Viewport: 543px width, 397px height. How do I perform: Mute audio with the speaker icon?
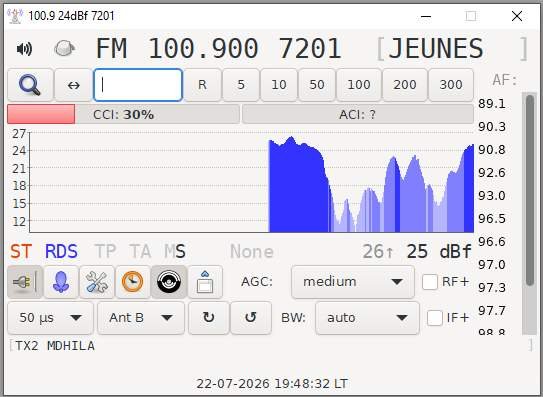tap(25, 49)
